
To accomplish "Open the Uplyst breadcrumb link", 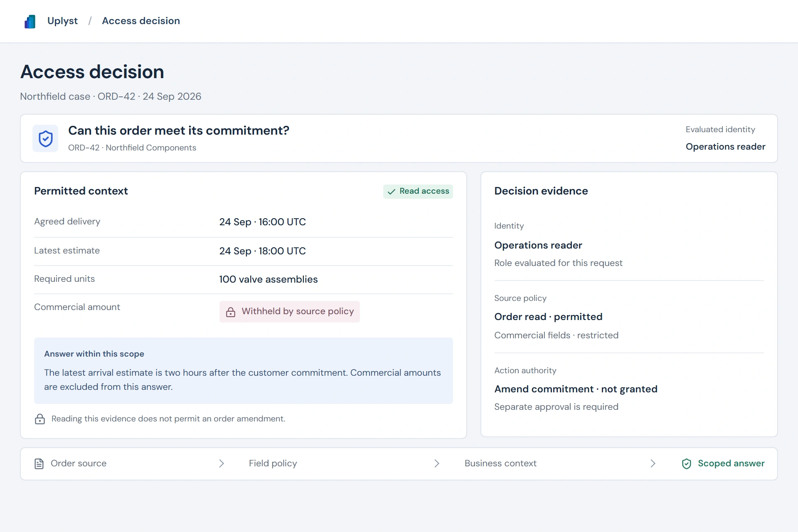I will pyautogui.click(x=62, y=21).
